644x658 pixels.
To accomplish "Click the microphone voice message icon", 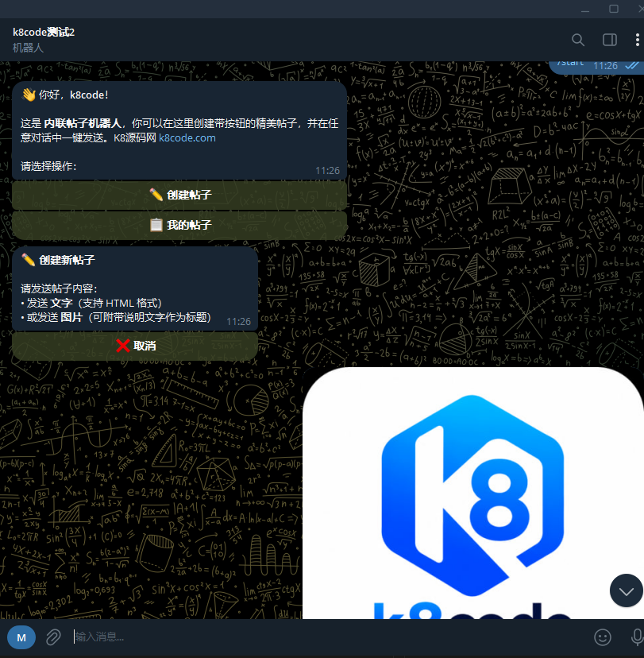I will pos(637,637).
